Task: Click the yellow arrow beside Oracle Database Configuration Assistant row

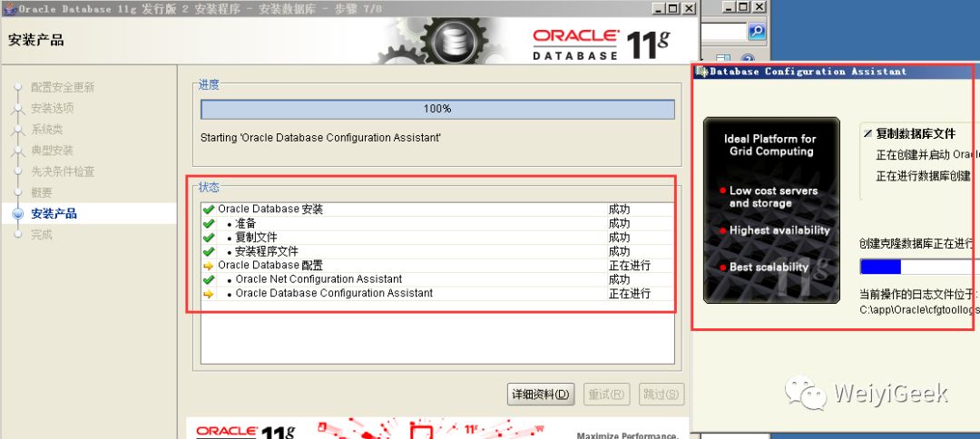Action: (209, 294)
